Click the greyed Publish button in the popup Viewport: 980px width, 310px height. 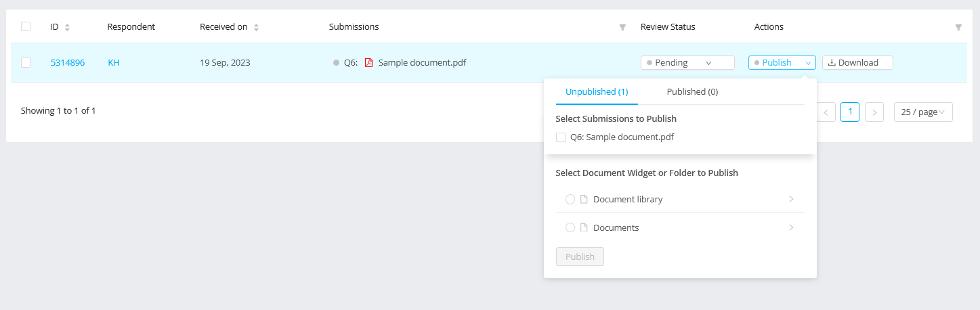click(x=580, y=257)
